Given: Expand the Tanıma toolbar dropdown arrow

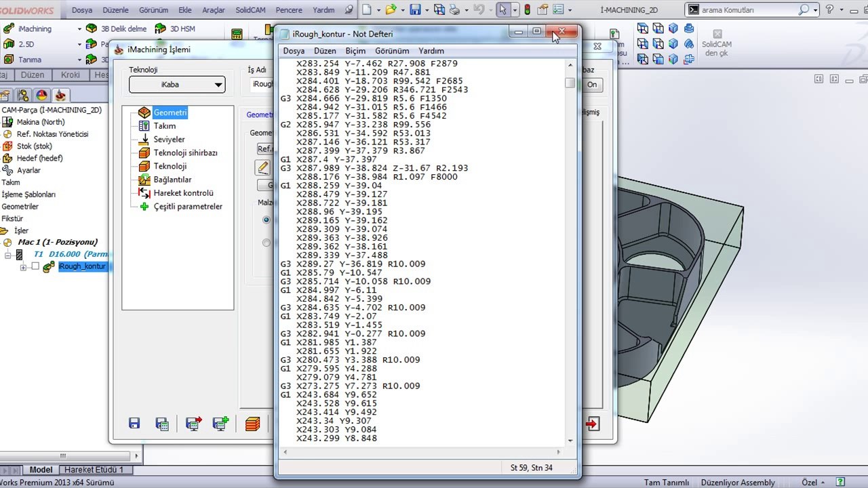Looking at the screenshot, I should coord(79,60).
